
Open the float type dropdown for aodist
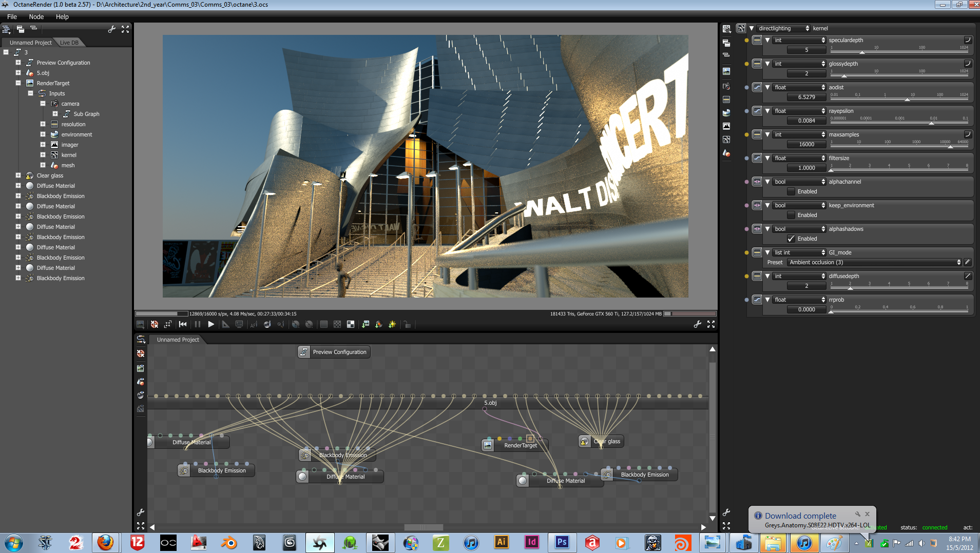coord(799,87)
